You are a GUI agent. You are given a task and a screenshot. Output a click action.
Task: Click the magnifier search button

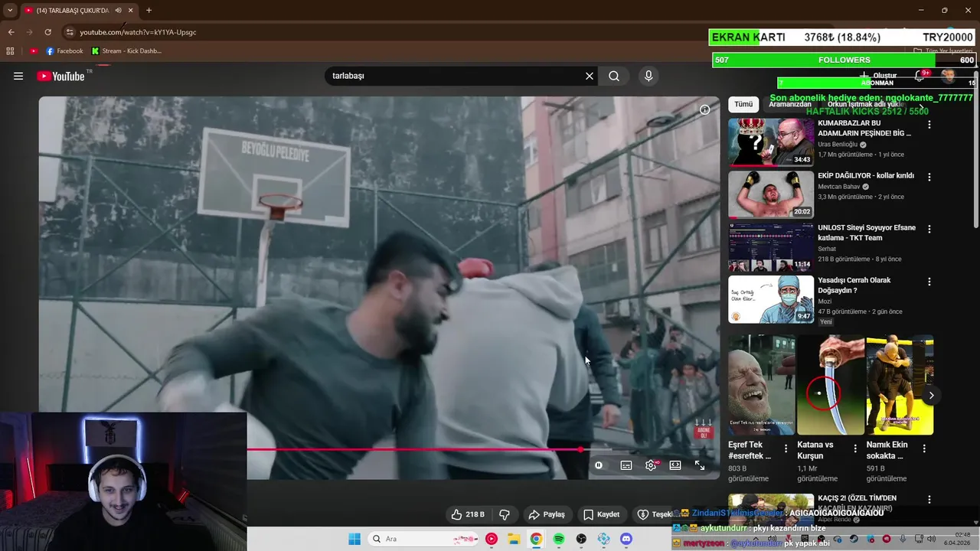coord(614,76)
